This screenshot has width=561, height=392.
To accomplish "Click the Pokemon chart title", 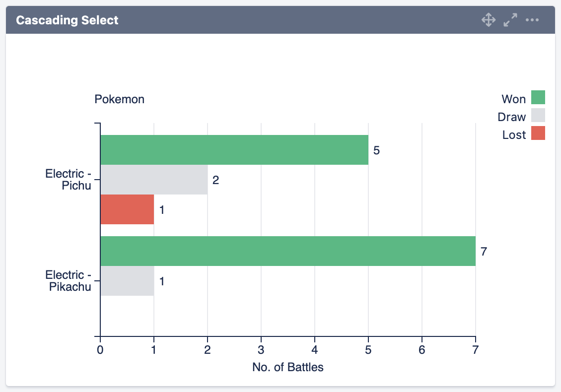I will pyautogui.click(x=119, y=99).
